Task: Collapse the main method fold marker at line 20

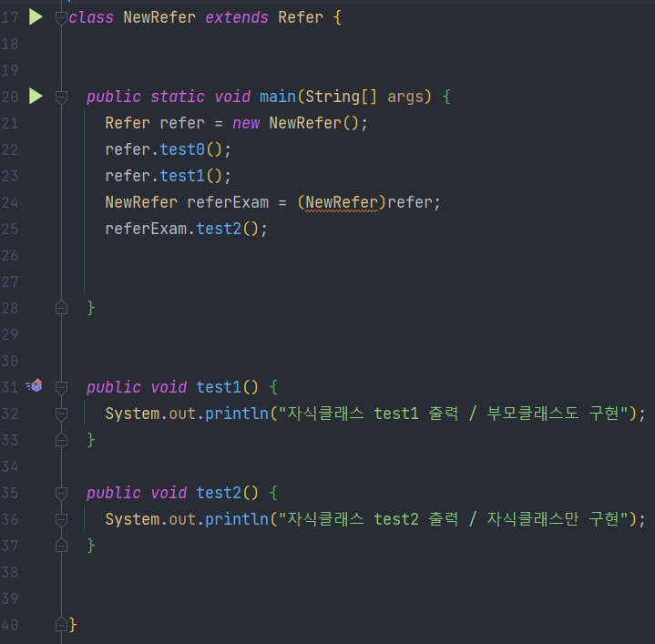Action: click(x=61, y=97)
